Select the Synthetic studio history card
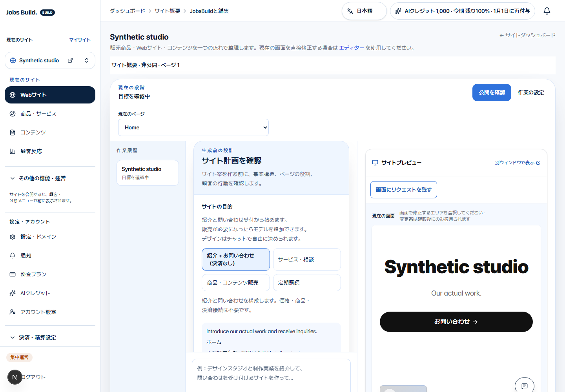The width and height of the screenshot is (565, 392). point(148,173)
